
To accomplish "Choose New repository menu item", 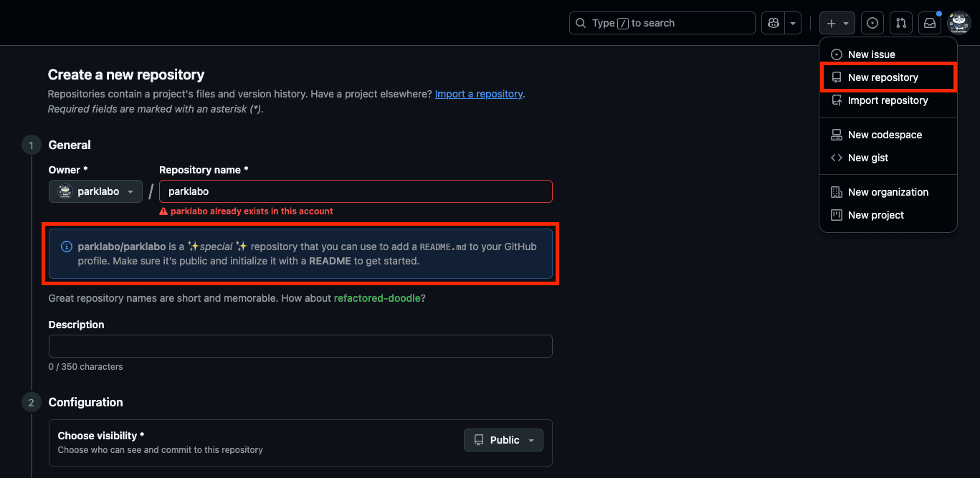I will 883,77.
